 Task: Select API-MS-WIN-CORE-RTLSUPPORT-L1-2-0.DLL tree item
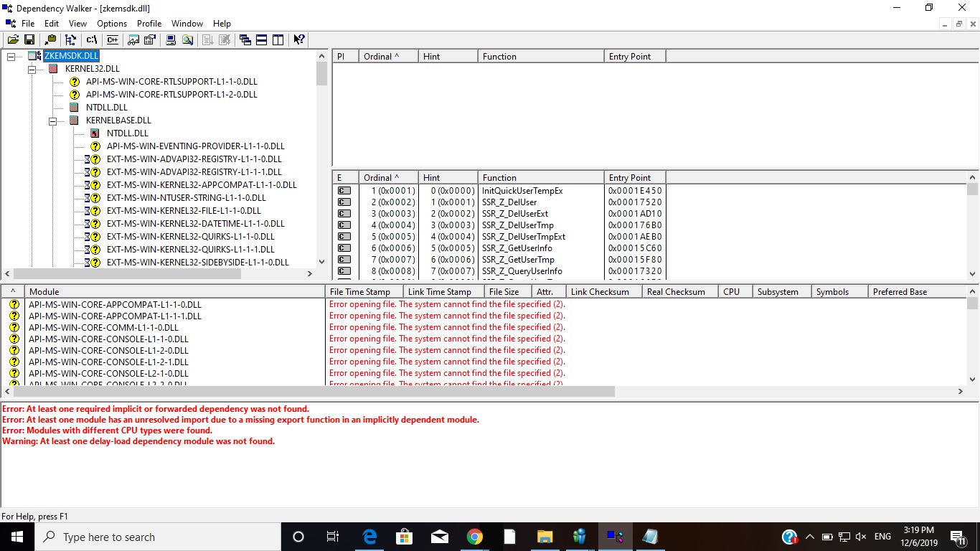[x=171, y=95]
